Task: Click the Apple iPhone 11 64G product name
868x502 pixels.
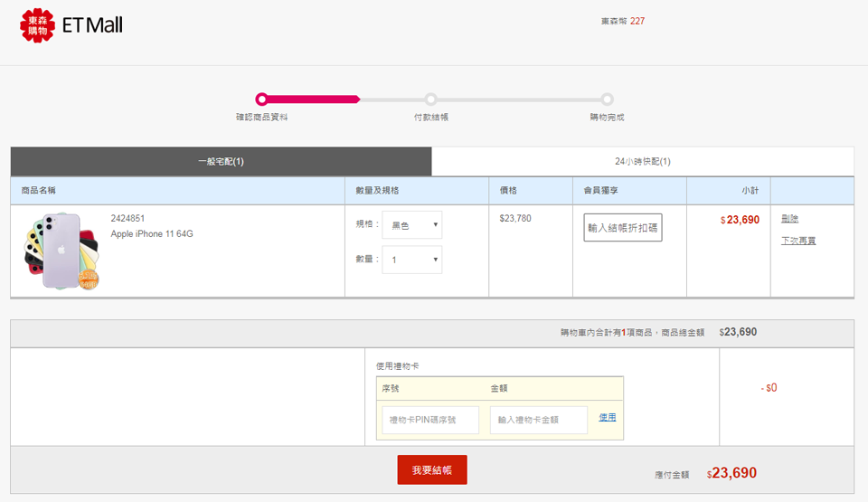Action: coord(152,234)
